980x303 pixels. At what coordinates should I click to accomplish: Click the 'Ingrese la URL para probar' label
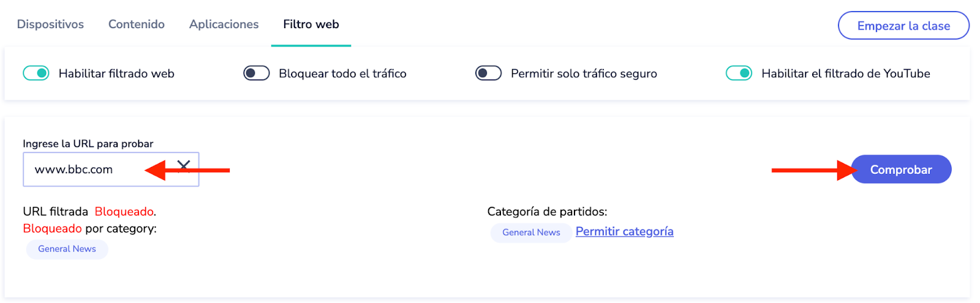coord(88,144)
